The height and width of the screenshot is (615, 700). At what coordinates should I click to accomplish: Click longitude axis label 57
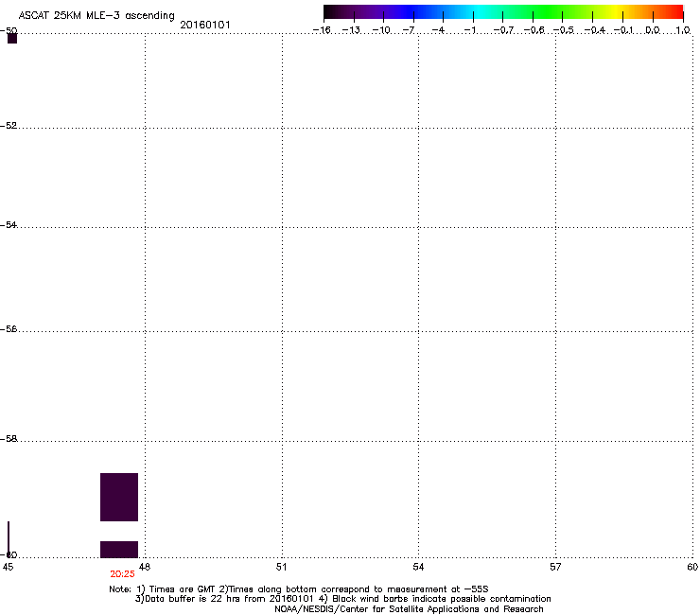pos(555,567)
